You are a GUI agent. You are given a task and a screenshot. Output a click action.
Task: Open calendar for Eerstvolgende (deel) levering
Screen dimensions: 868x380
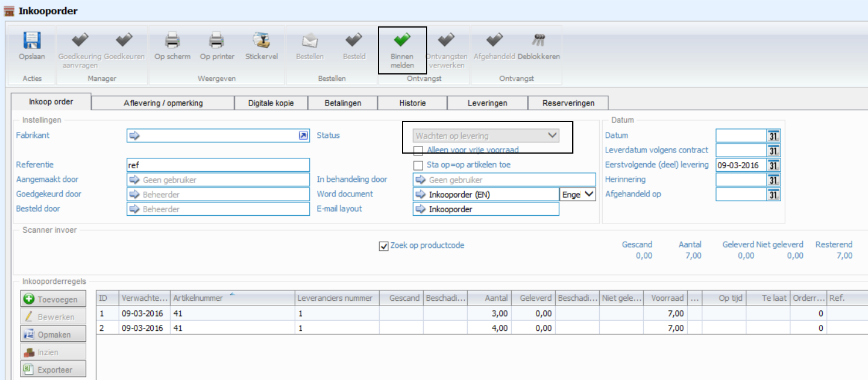click(x=774, y=165)
